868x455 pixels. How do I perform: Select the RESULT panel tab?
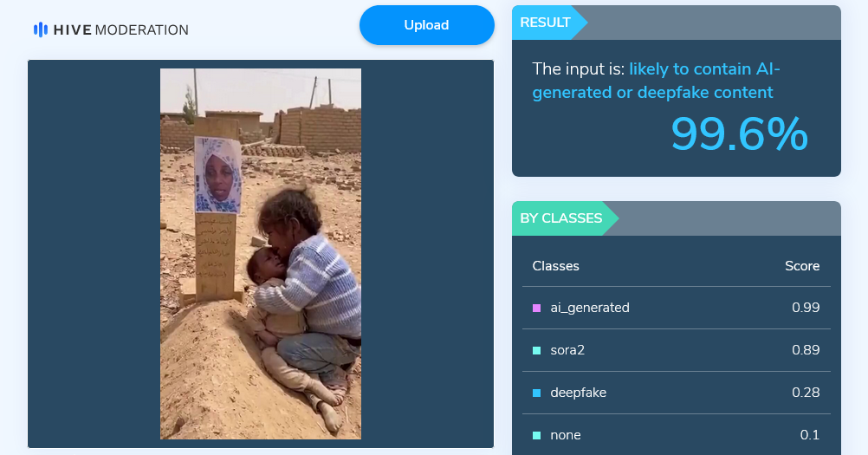pyautogui.click(x=546, y=23)
